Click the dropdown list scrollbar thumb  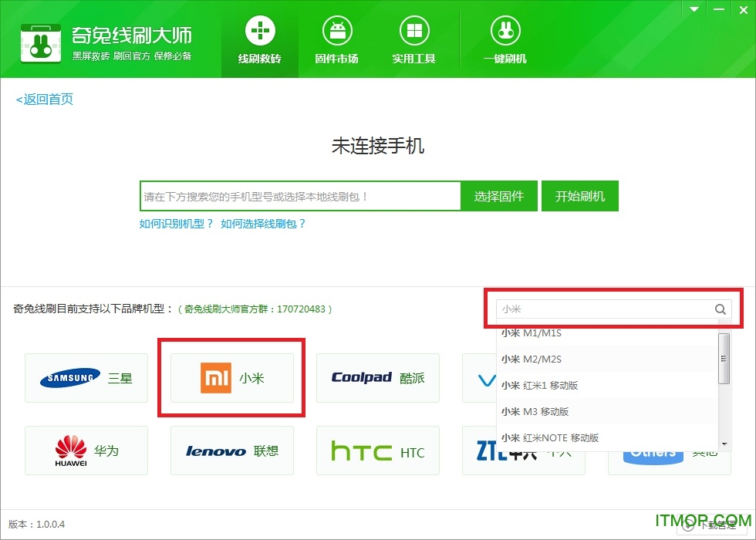pyautogui.click(x=724, y=359)
